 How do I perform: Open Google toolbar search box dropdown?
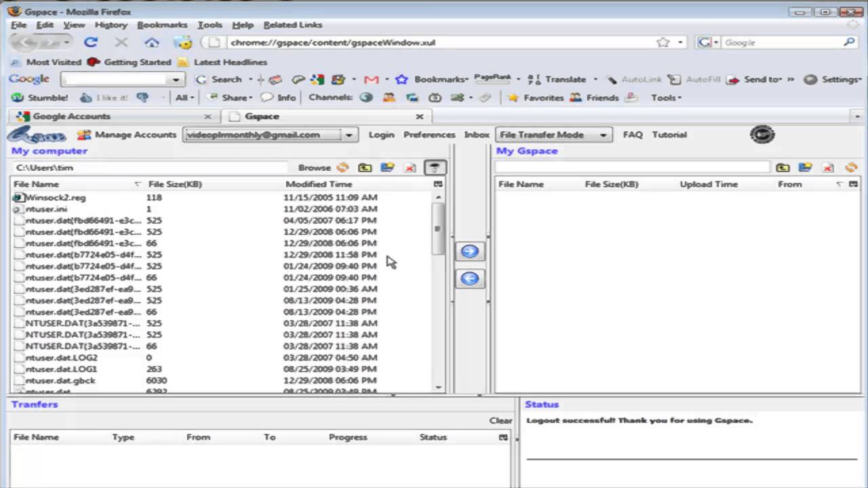coord(176,79)
